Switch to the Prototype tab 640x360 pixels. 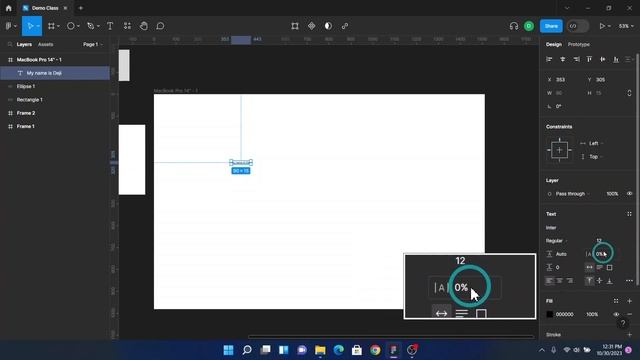pyautogui.click(x=578, y=44)
